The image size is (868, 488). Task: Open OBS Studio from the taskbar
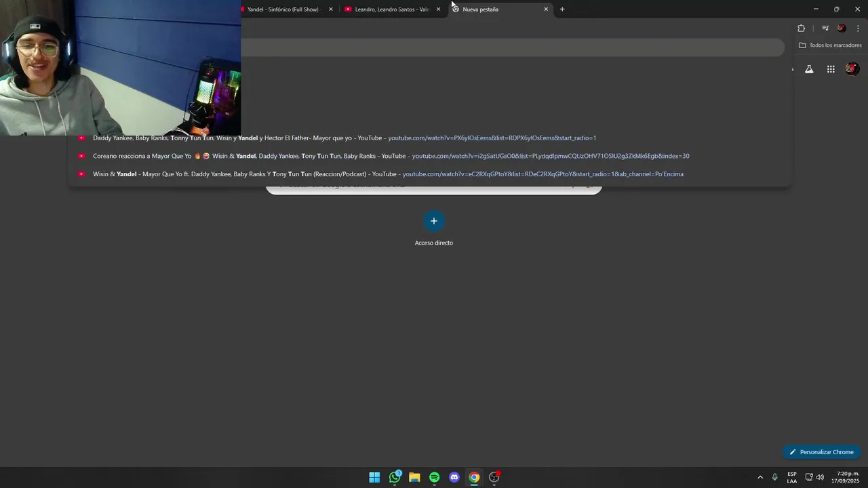pos(494,477)
